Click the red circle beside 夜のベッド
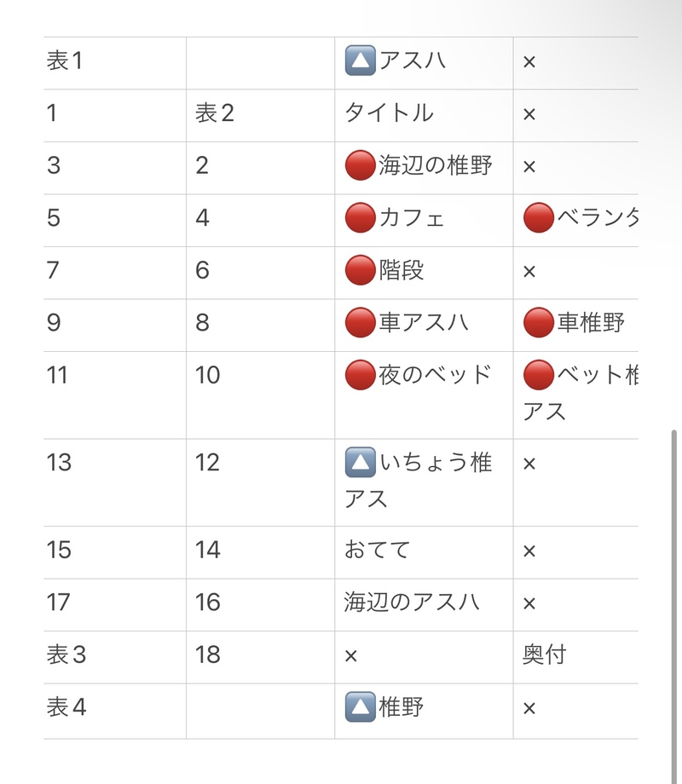Viewport: 682px width, 784px height. coord(361,375)
